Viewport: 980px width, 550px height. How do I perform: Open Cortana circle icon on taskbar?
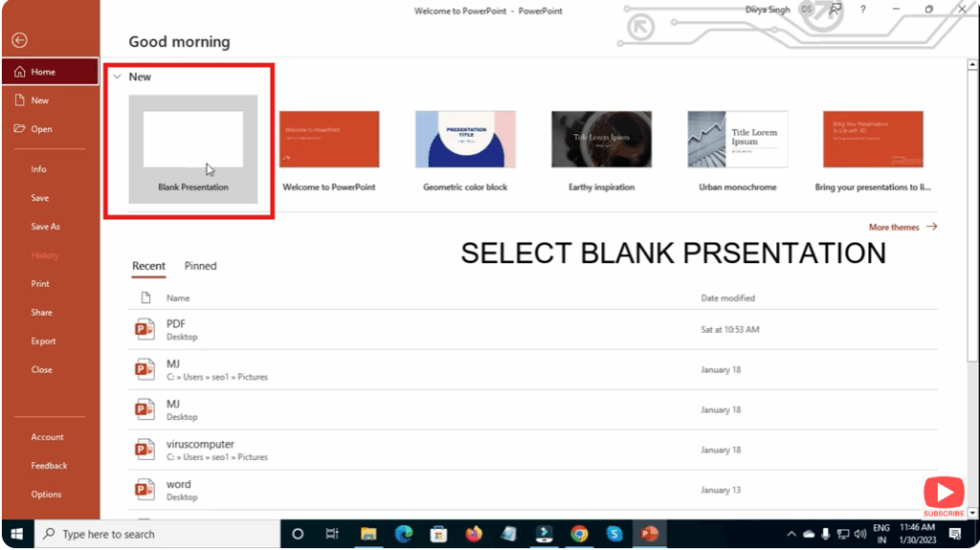tap(298, 534)
